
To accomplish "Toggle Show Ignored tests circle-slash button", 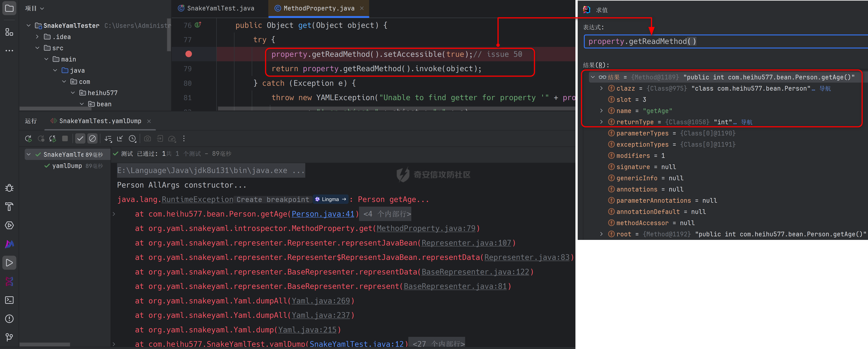I will 92,139.
